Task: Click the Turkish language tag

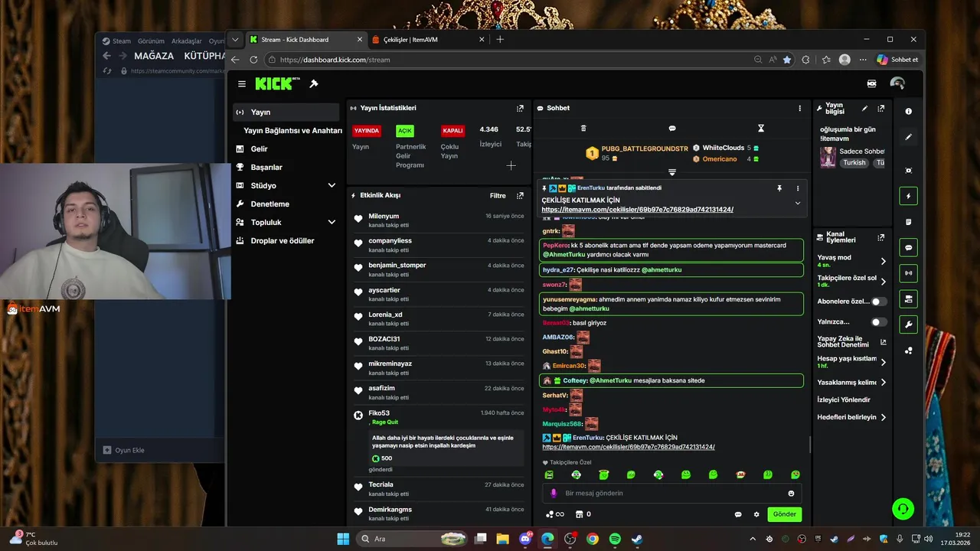Action: click(x=854, y=162)
